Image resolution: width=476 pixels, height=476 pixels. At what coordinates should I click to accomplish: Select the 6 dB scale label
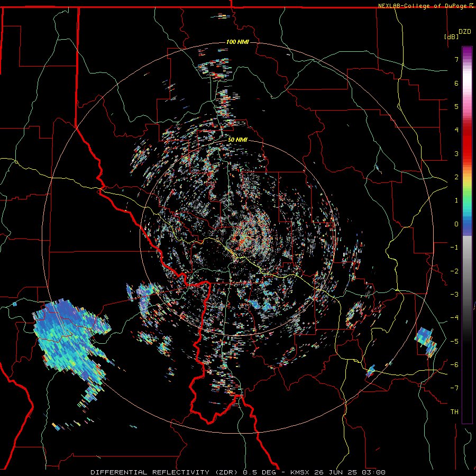coord(456,83)
